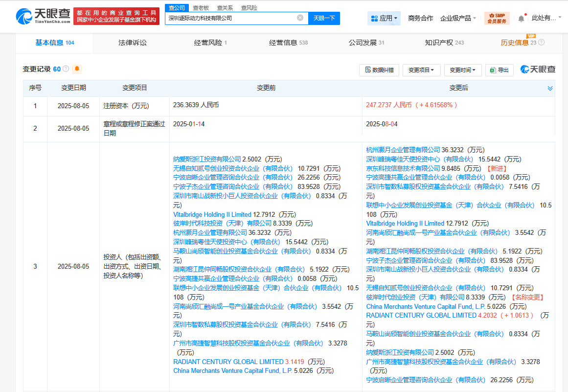Switch to 知识产权 tab

coord(444,43)
